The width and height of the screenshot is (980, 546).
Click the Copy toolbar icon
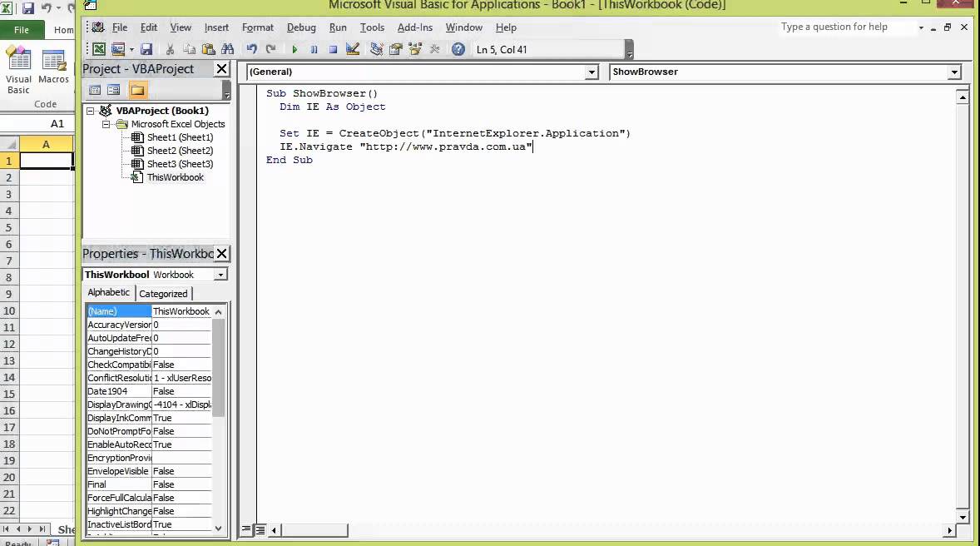[190, 49]
